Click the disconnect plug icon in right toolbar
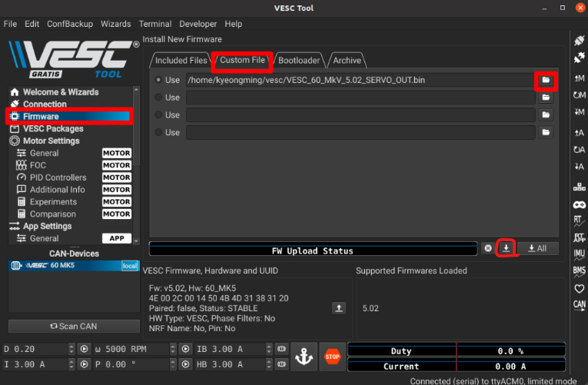This screenshot has width=588, height=385. [x=580, y=58]
